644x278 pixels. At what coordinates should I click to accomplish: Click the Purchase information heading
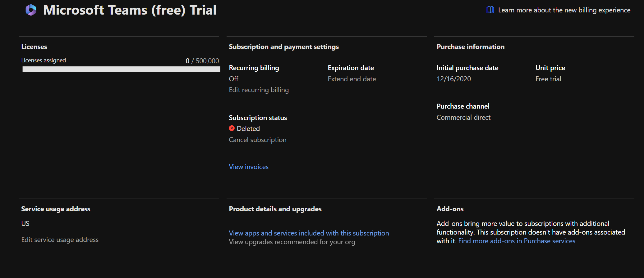pos(471,47)
